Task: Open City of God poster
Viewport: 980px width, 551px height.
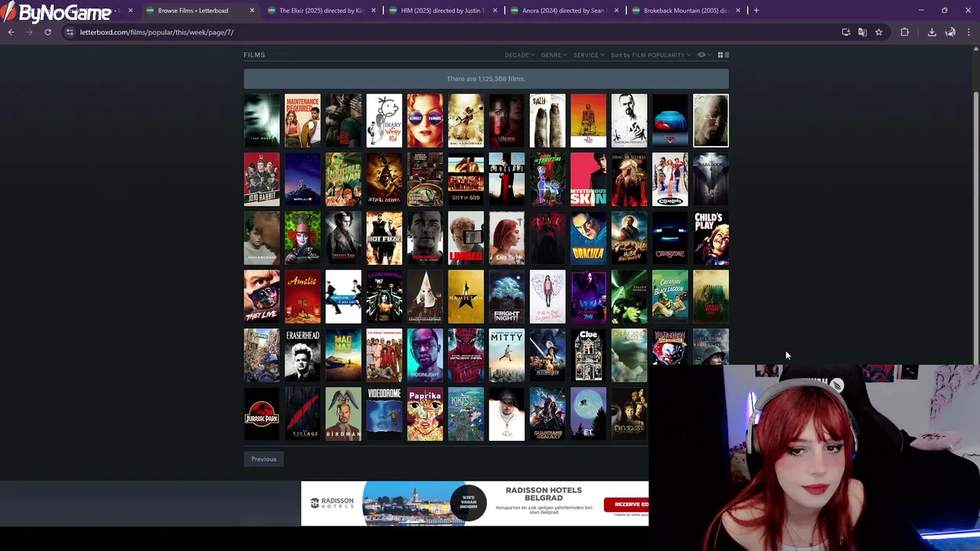Action: coord(465,179)
